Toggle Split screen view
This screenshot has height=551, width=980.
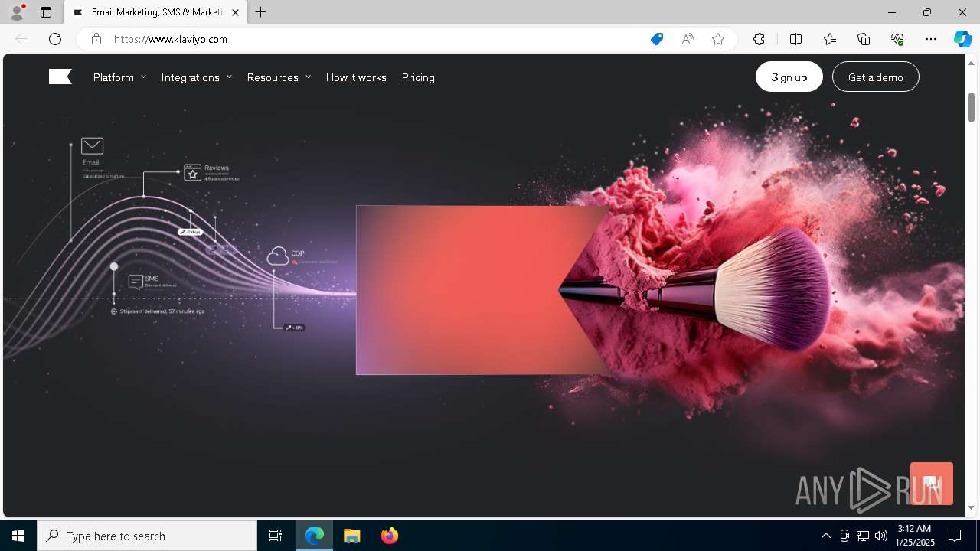coord(795,39)
